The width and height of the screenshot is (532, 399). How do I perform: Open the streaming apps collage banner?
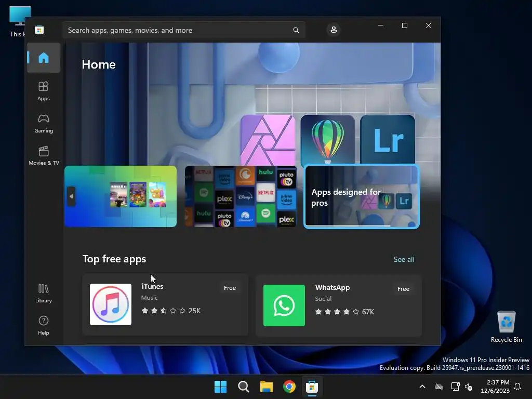pos(241,196)
